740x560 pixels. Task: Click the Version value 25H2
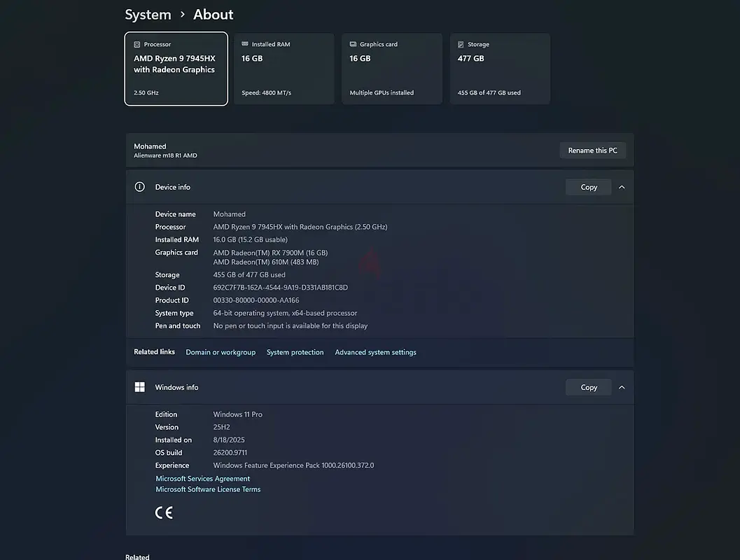[221, 427]
